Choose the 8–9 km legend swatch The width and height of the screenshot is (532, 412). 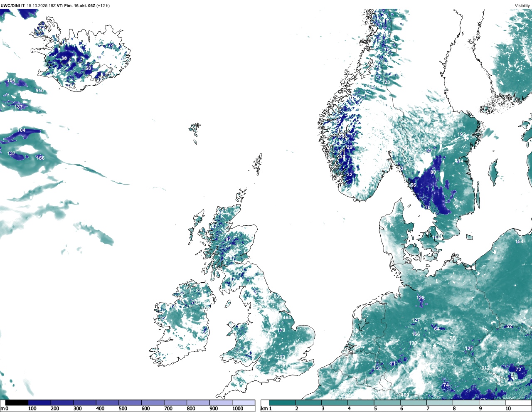466,403
